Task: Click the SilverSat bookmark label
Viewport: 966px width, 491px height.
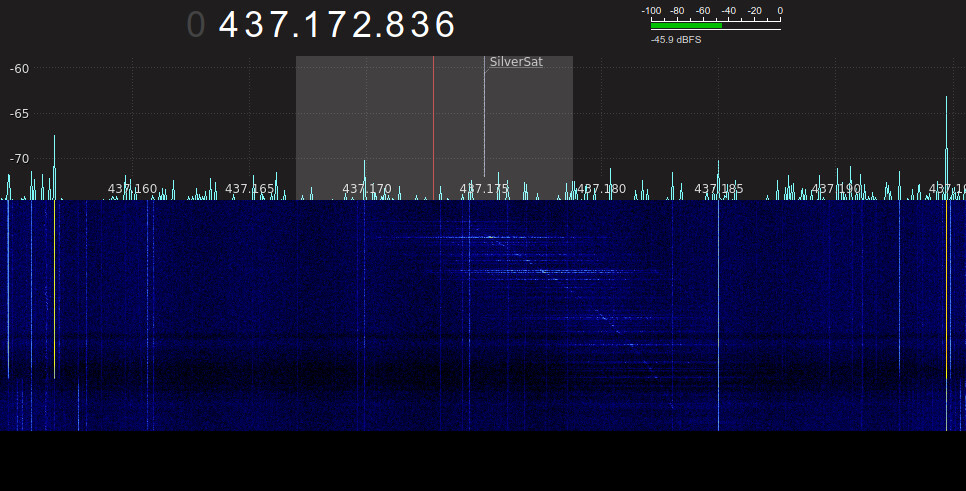Action: pyautogui.click(x=515, y=62)
